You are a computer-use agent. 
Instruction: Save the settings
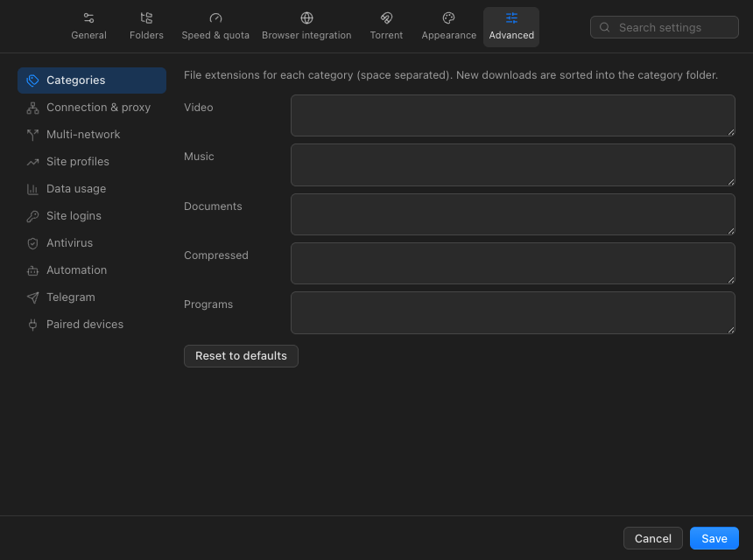click(x=714, y=538)
